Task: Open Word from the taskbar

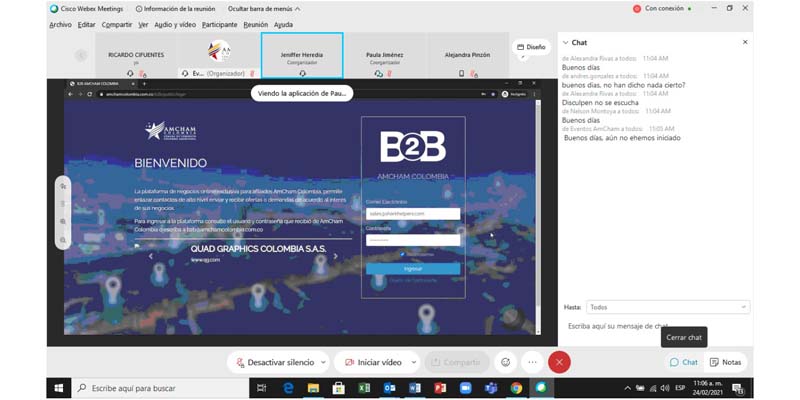Action: (414, 388)
